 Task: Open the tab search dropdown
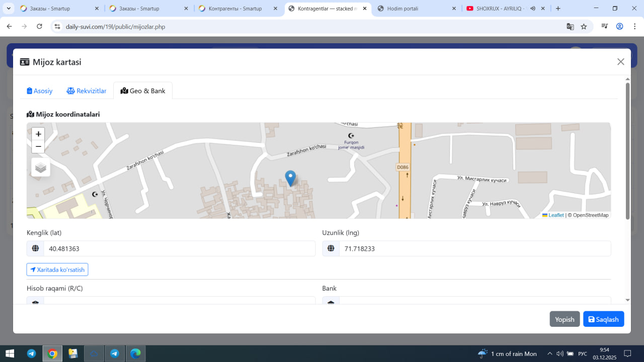(9, 9)
